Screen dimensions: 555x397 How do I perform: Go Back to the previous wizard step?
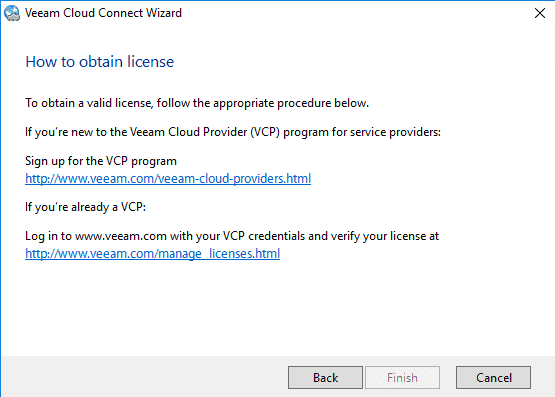325,378
